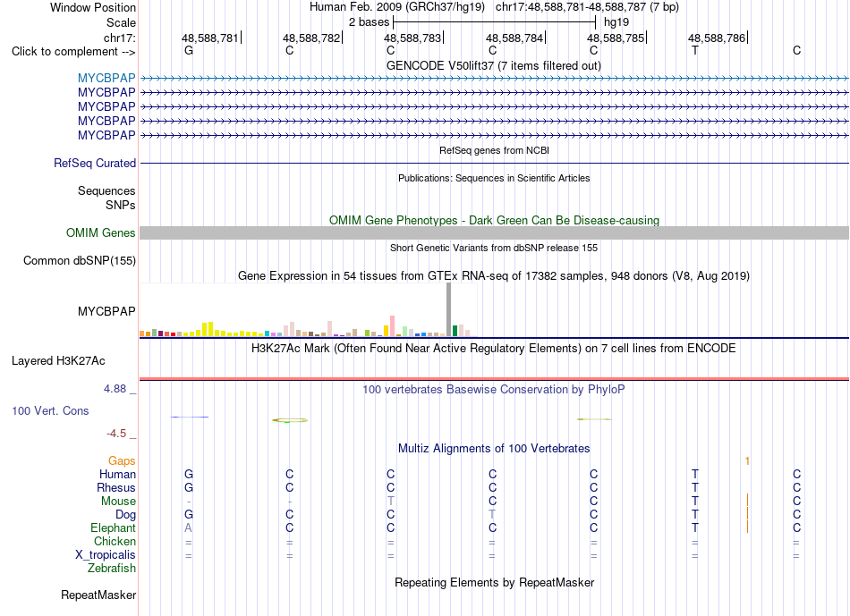Click '100 vertebrates Basewise Conservation by PhyloP' title

click(x=494, y=390)
